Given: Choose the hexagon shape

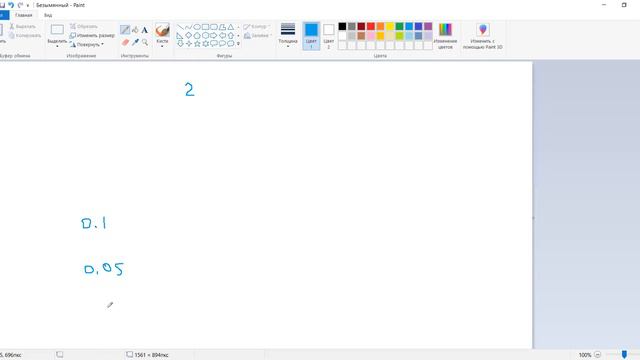Looking at the screenshot, I should (205, 36).
